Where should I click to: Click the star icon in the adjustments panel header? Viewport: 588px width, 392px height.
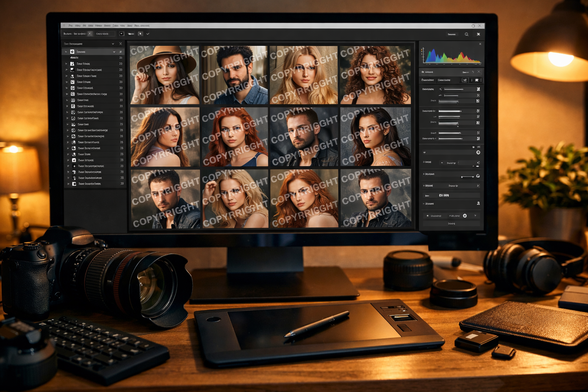[477, 80]
